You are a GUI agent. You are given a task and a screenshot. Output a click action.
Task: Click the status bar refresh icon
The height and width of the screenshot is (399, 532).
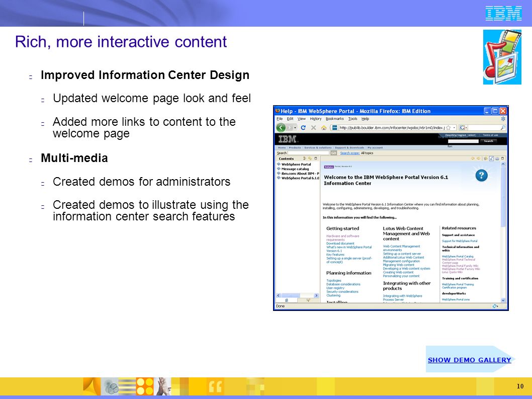click(x=495, y=306)
